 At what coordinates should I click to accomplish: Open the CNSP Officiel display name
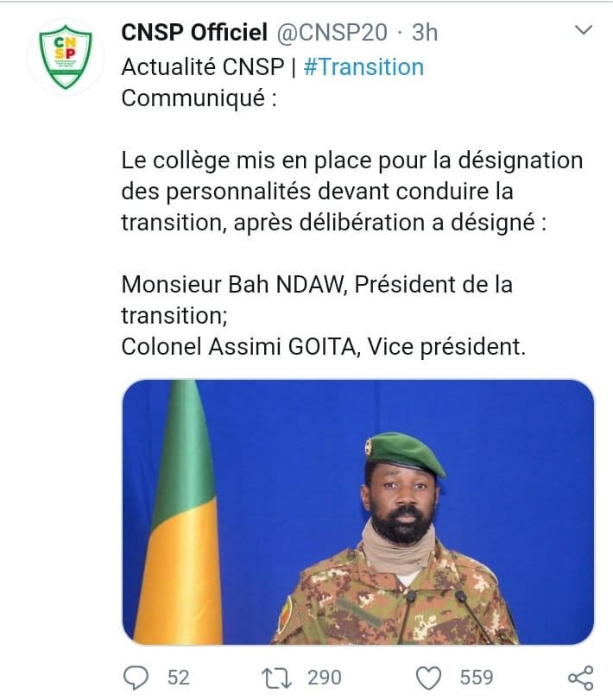click(x=194, y=33)
